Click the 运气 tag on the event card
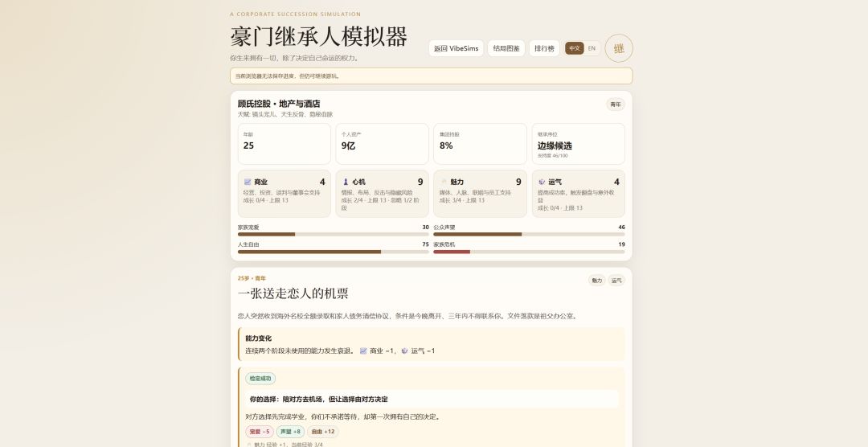 click(616, 281)
